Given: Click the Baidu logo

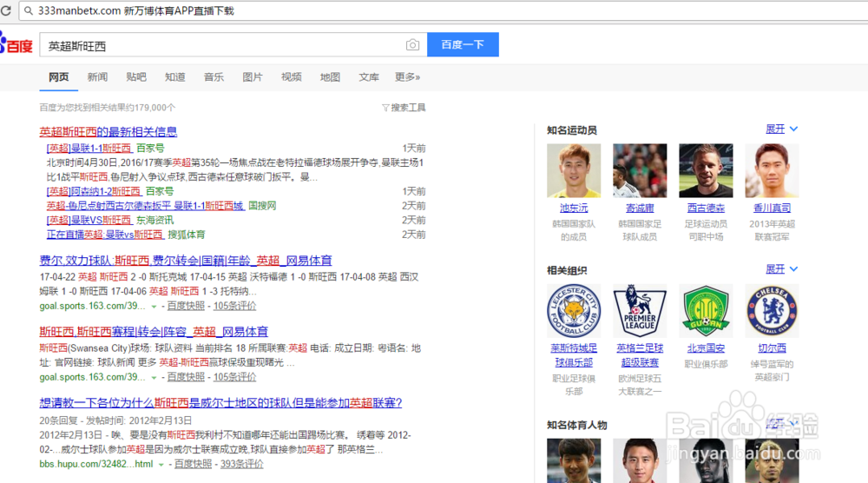Looking at the screenshot, I should click(16, 43).
